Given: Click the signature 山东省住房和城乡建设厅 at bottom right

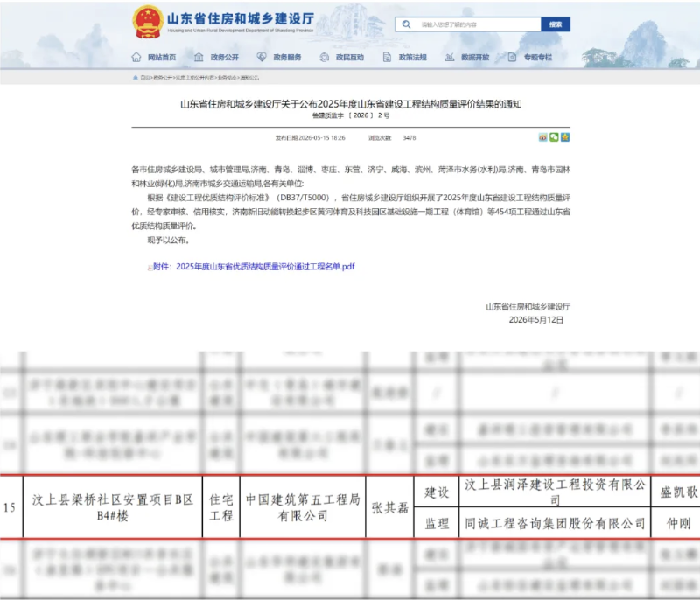Looking at the screenshot, I should [x=528, y=306].
